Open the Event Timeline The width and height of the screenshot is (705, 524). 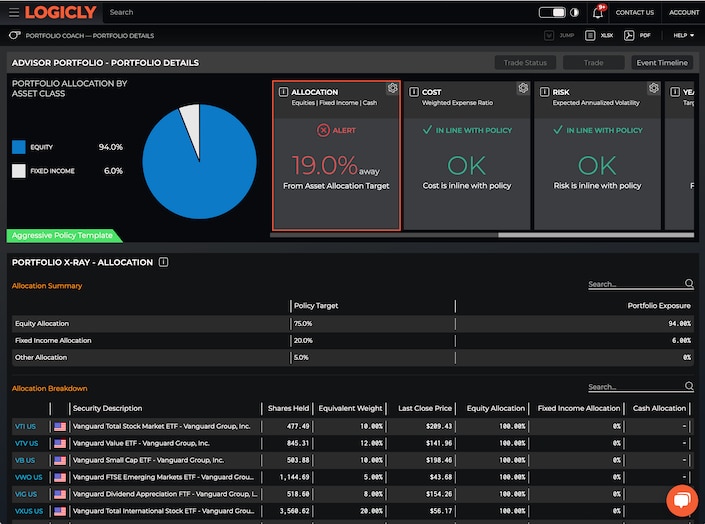[662, 63]
